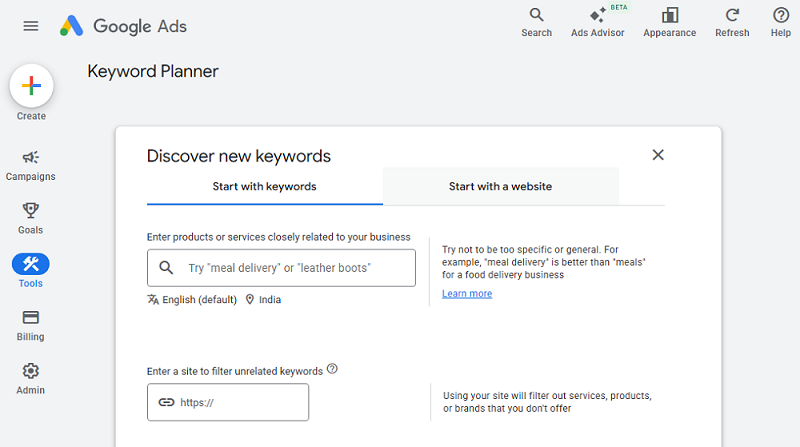Click the Discover new keywords heading
This screenshot has width=800, height=447.
(239, 156)
